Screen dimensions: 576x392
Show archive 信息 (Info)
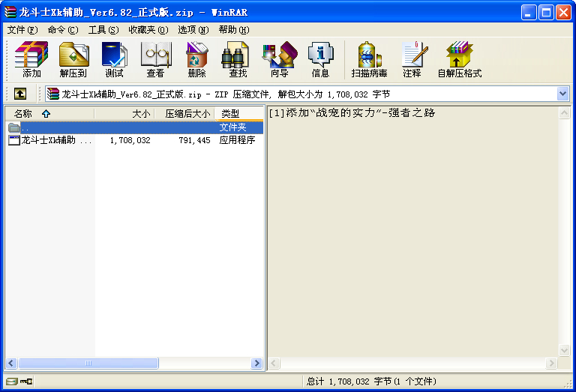(320, 59)
